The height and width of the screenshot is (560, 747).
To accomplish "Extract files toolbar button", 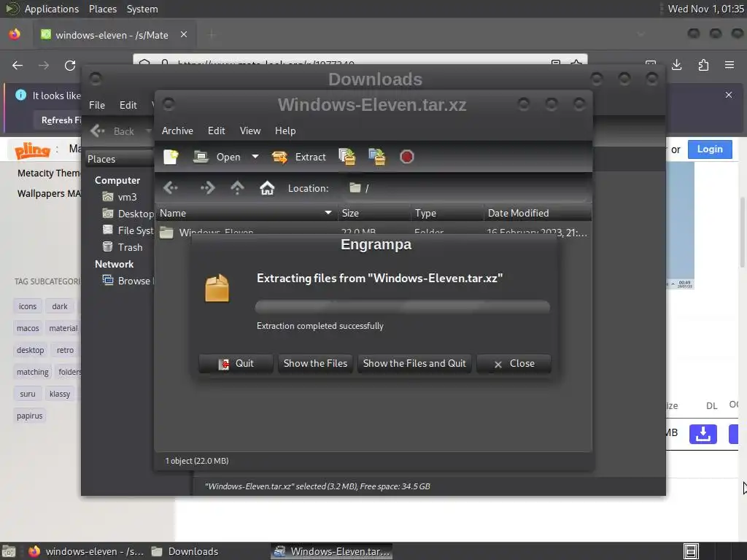I will [x=298, y=157].
